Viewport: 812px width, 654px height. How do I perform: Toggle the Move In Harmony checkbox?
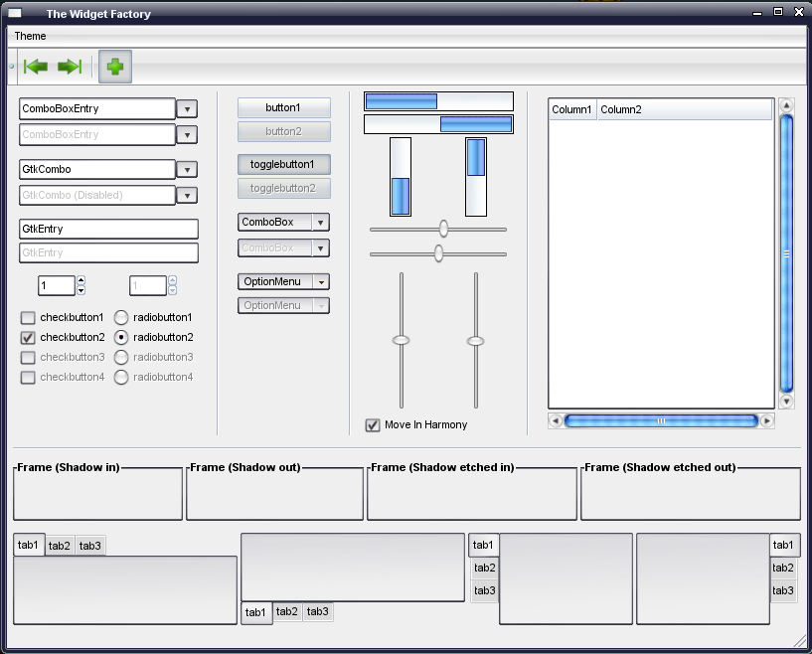[x=373, y=425]
